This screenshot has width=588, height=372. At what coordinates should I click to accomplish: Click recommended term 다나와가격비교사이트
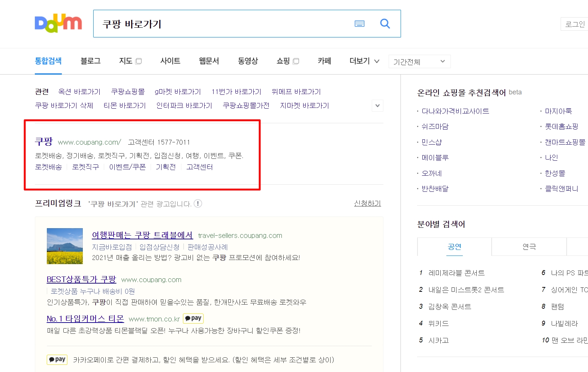click(x=455, y=111)
